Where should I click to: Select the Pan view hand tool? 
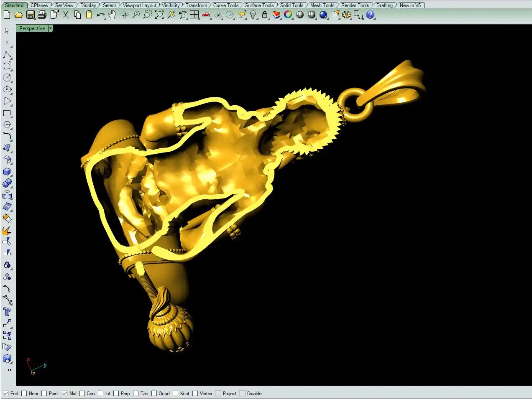pos(112,15)
